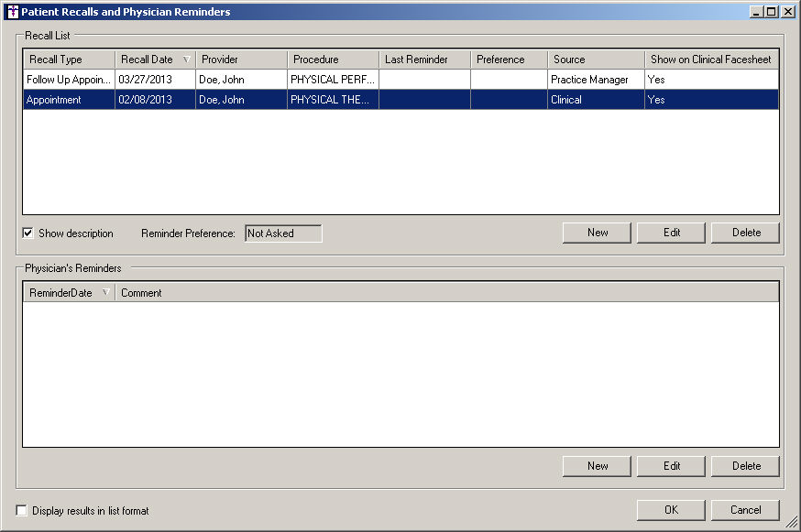Delete the selected recall entry

tap(746, 233)
